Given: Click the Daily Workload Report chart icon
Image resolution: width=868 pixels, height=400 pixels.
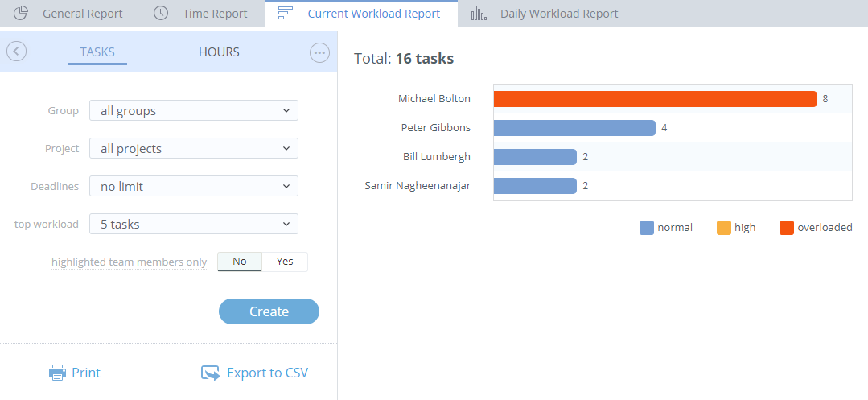Looking at the screenshot, I should click(479, 14).
